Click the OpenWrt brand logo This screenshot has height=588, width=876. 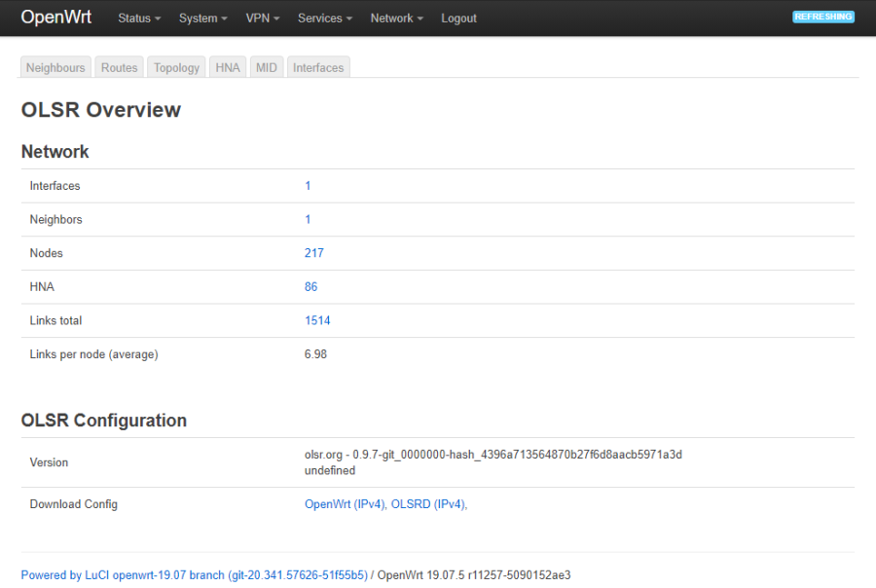pos(57,17)
